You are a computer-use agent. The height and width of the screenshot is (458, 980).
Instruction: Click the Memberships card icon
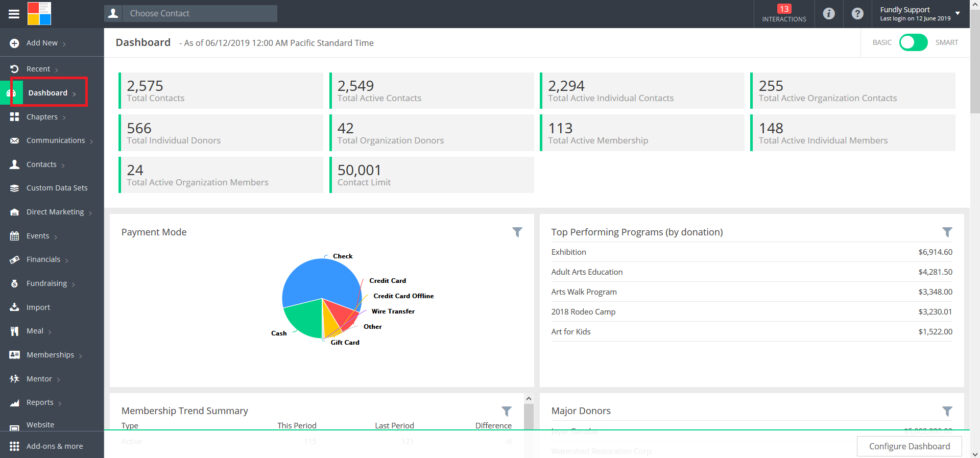point(14,355)
